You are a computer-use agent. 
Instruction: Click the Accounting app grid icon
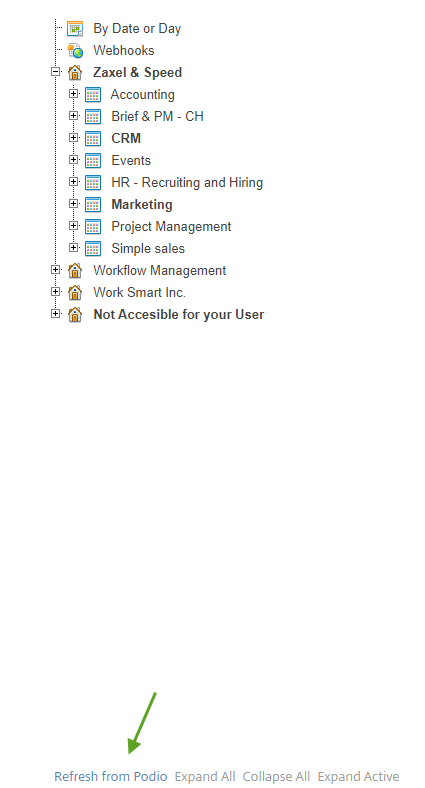coord(93,94)
